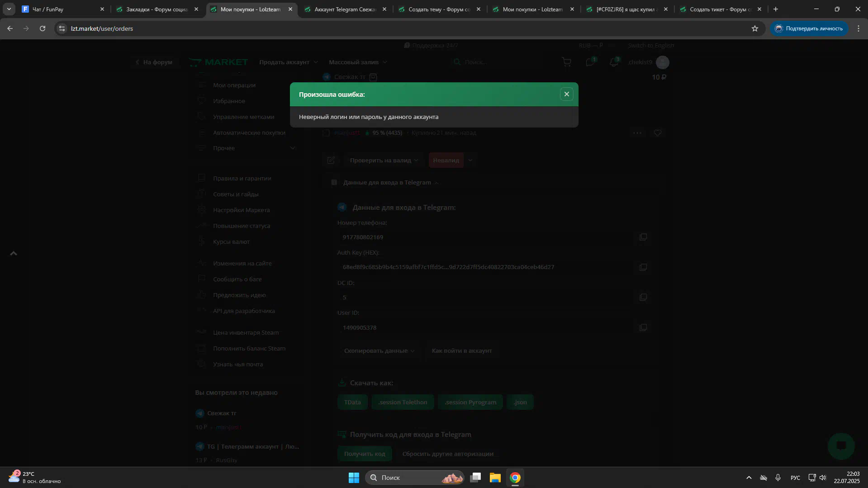This screenshot has width=868, height=488.
Task: Switch to 'Аккаунт Telegram Свежак' tab
Action: (x=345, y=9)
